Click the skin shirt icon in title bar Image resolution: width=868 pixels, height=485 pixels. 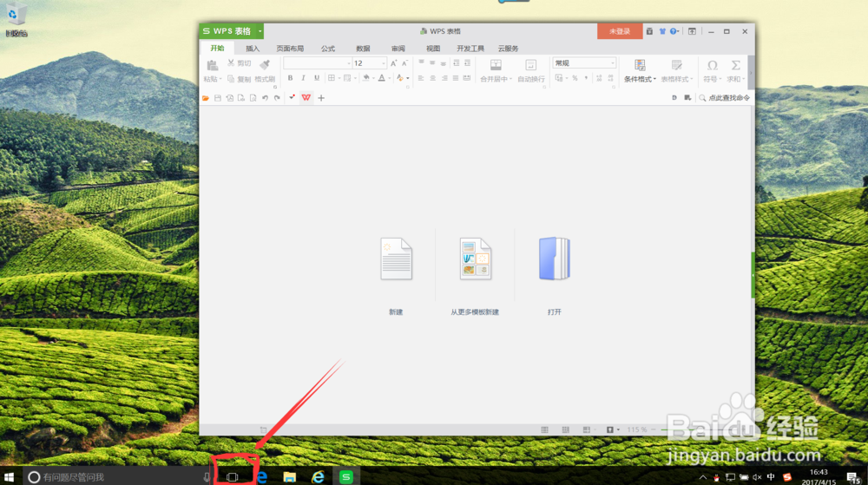pyautogui.click(x=662, y=31)
